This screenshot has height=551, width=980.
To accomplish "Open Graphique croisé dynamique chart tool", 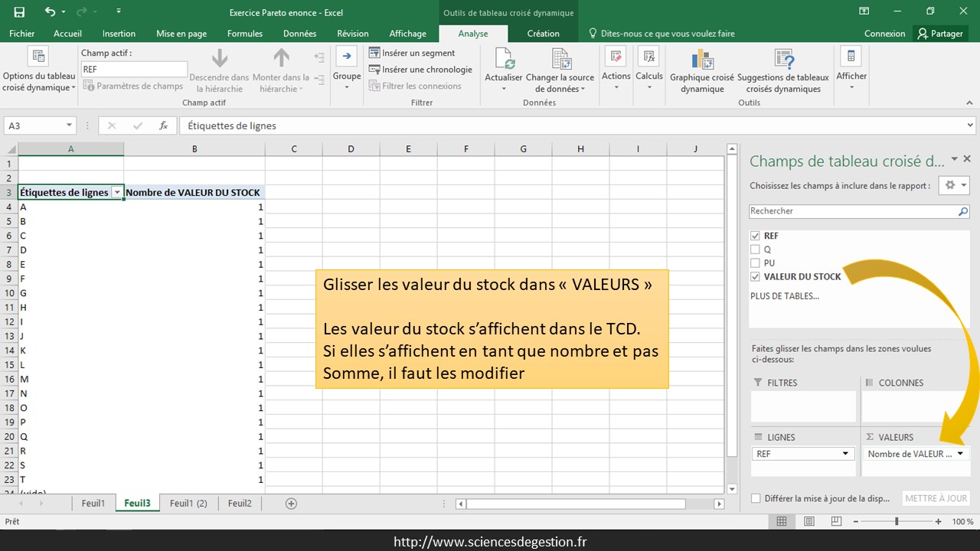I will (x=701, y=60).
